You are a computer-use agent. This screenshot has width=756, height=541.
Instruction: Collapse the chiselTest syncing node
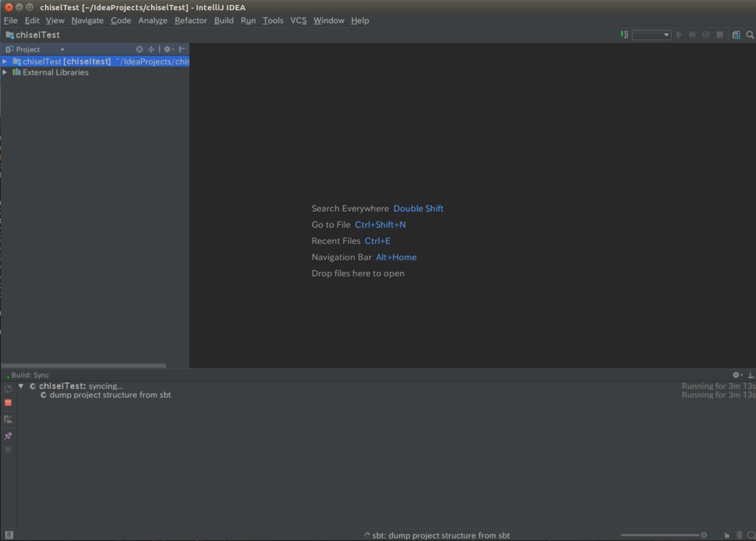click(x=21, y=386)
